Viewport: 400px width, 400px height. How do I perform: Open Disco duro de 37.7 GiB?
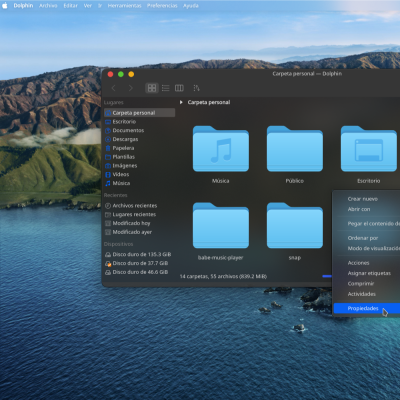pyautogui.click(x=140, y=263)
